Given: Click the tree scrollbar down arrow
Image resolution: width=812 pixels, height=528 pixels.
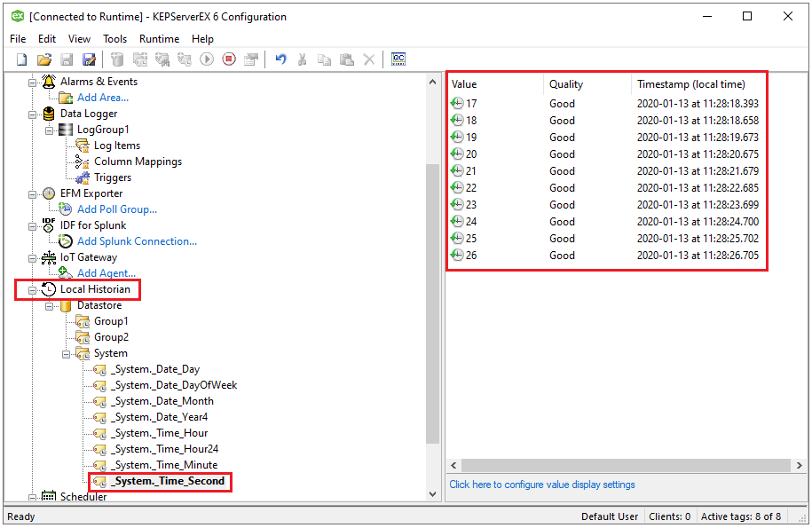Looking at the screenshot, I should tap(432, 494).
